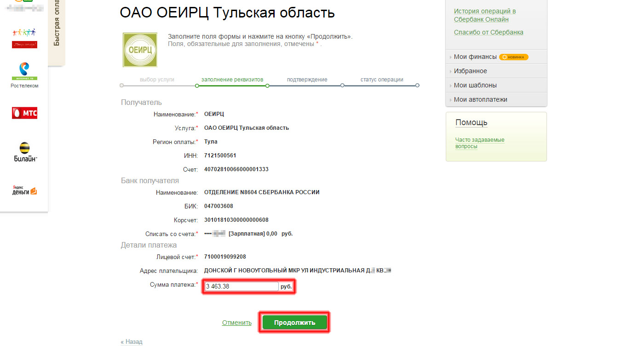Select the Beeline logo icon
This screenshot has width=644, height=352.
coord(25,152)
